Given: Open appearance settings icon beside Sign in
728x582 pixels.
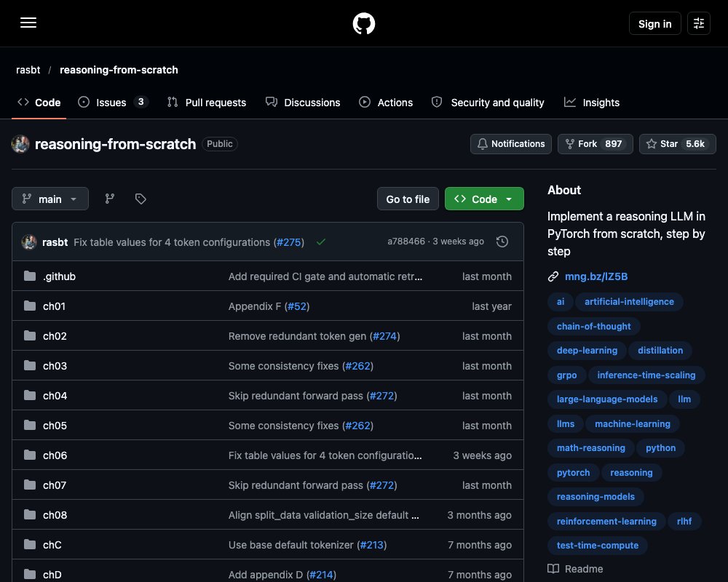Looking at the screenshot, I should tap(699, 23).
